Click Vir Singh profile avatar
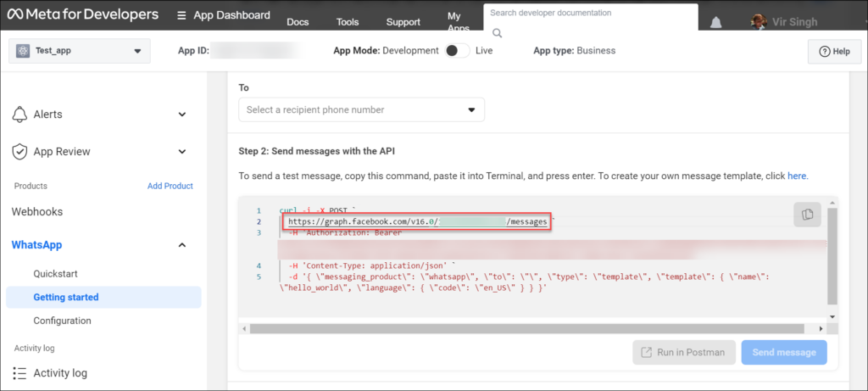This screenshot has width=868, height=391. [758, 21]
